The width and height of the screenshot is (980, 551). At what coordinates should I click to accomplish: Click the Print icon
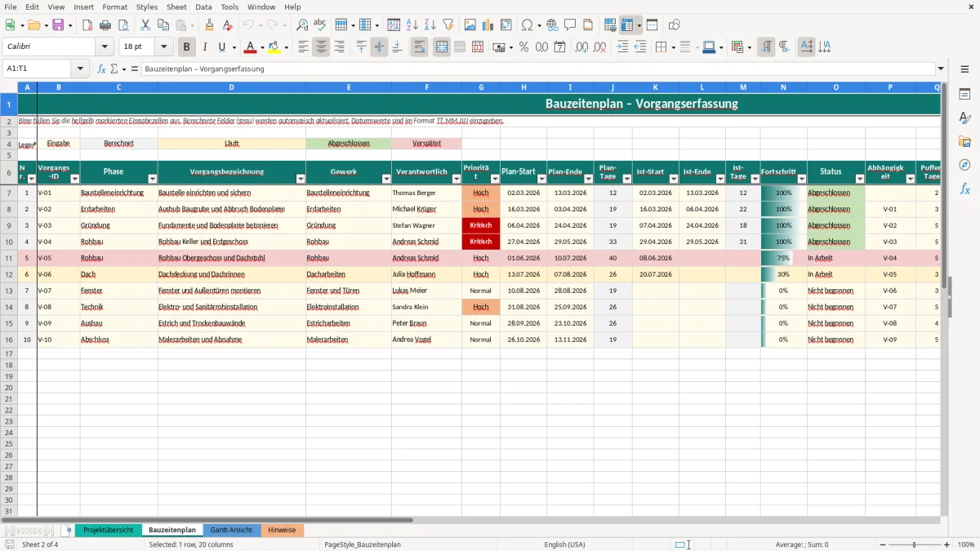[x=105, y=25]
